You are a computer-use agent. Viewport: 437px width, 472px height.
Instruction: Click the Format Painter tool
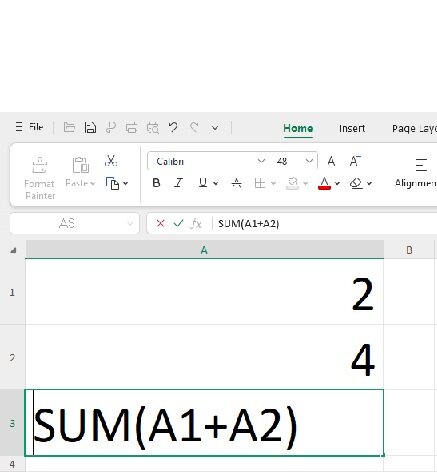[39, 178]
